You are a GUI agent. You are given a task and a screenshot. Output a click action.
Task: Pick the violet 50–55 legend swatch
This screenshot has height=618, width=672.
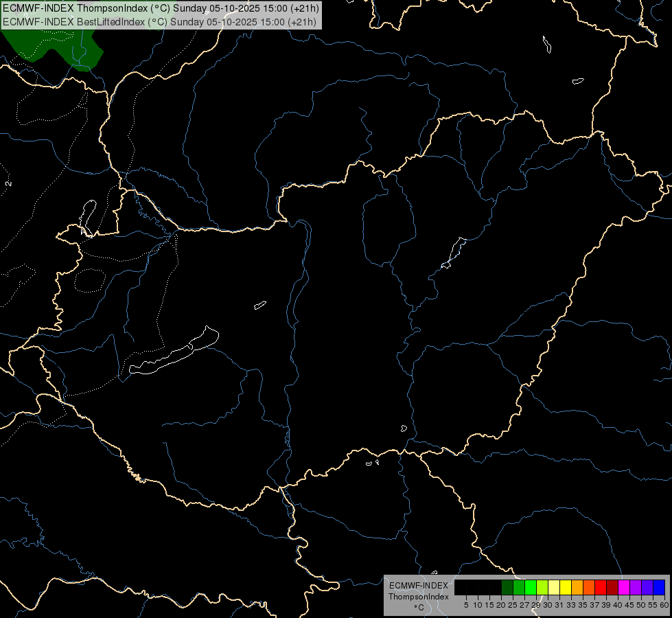point(647,587)
